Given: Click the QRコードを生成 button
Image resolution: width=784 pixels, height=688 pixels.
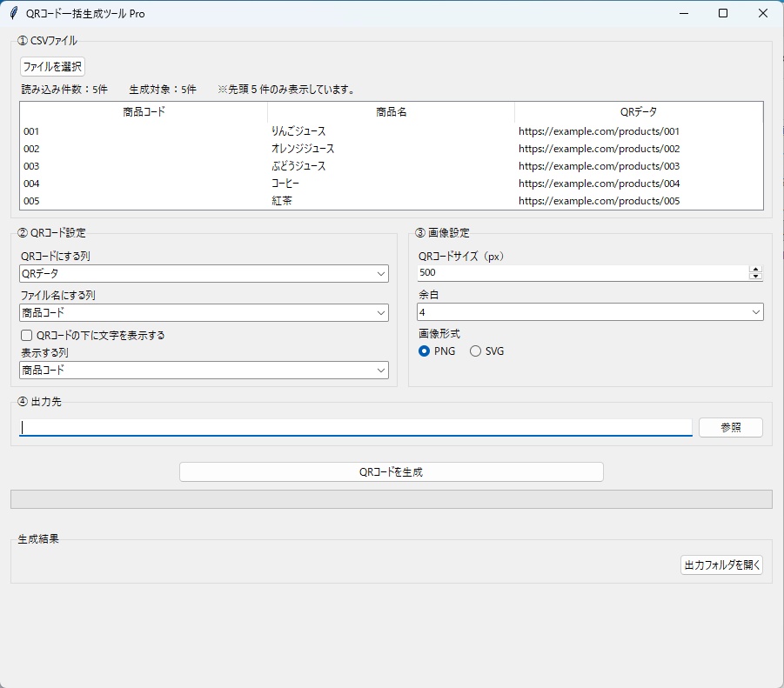Looking at the screenshot, I should pos(391,472).
